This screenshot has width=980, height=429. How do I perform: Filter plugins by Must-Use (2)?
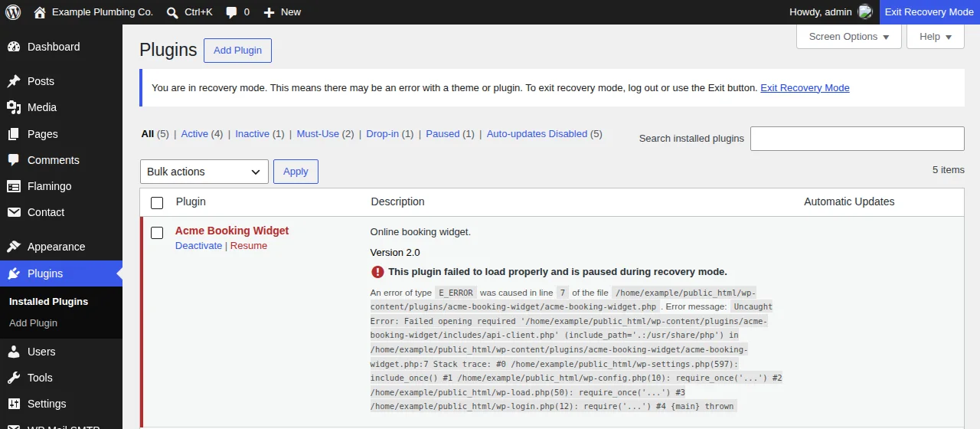coord(325,134)
